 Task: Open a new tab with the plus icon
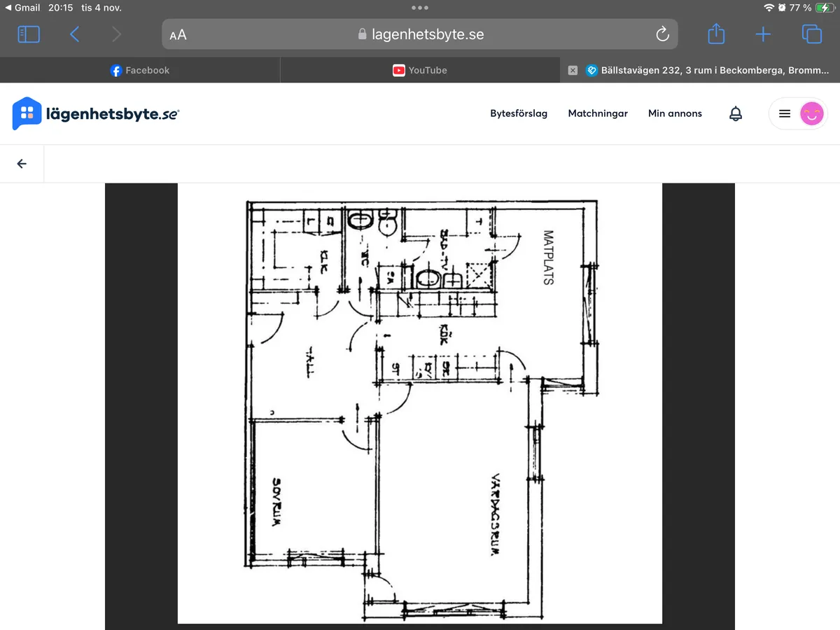[762, 34]
